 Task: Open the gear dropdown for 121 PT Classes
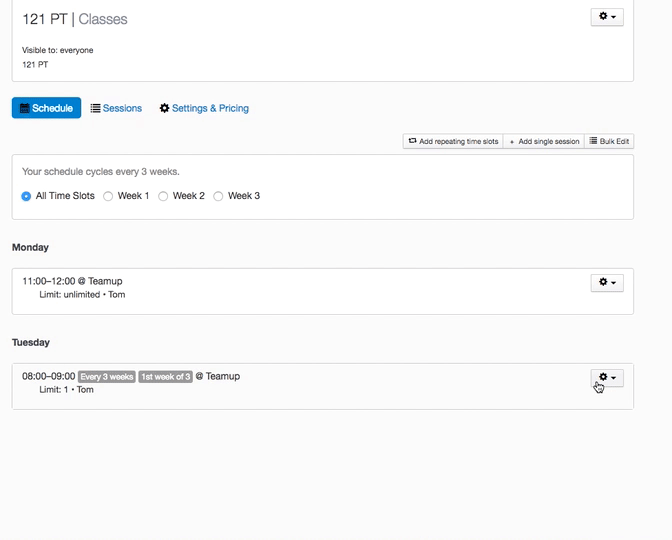606,17
